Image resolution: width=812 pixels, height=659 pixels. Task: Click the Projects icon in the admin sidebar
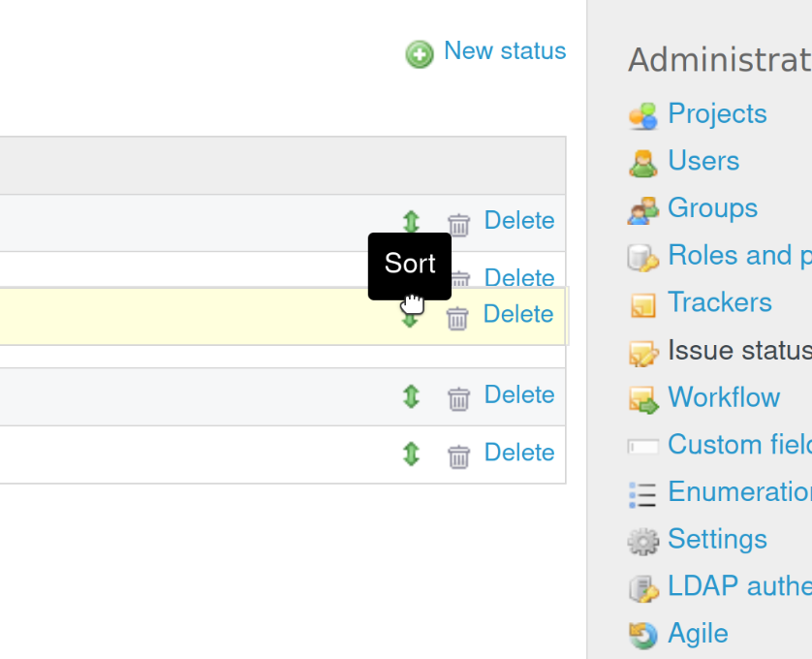pyautogui.click(x=642, y=114)
